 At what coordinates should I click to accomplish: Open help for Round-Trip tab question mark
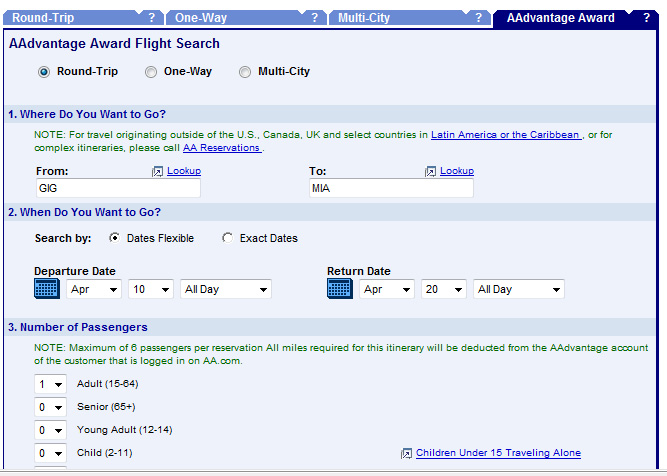[x=152, y=18]
